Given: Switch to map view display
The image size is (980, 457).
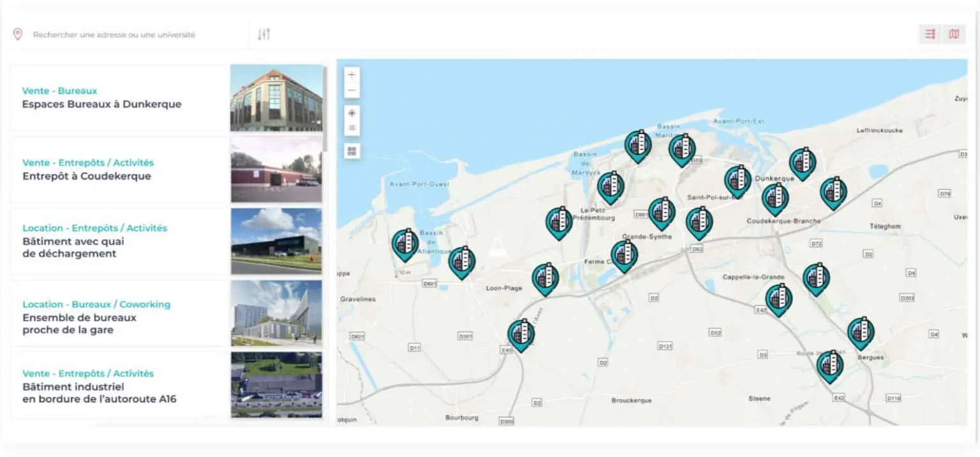Looking at the screenshot, I should (954, 34).
